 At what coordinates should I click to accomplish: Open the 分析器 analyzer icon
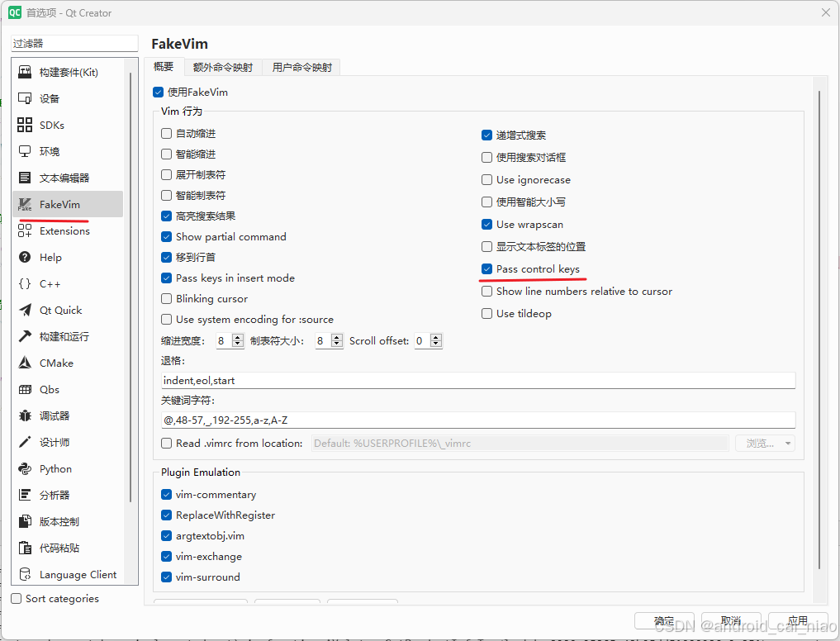click(x=25, y=495)
